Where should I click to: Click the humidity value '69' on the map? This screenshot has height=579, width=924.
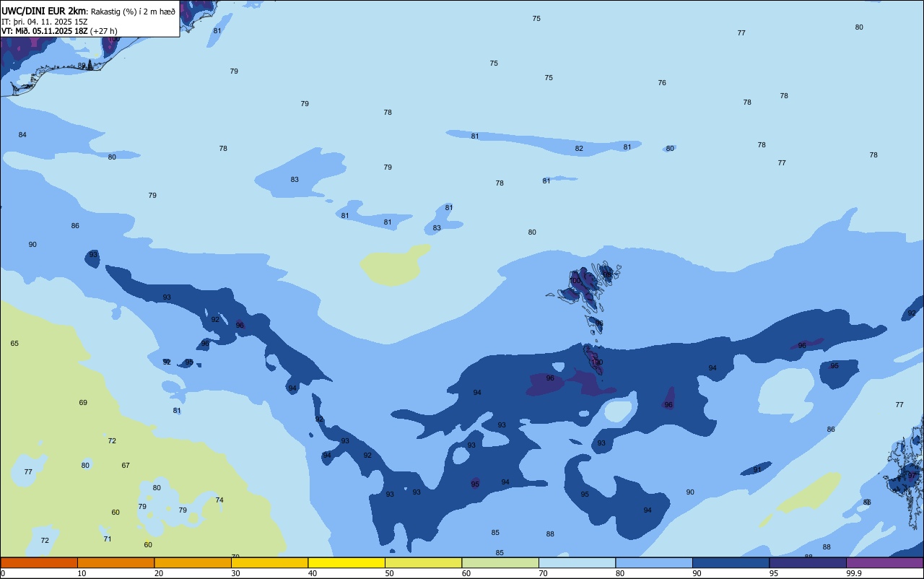(83, 403)
